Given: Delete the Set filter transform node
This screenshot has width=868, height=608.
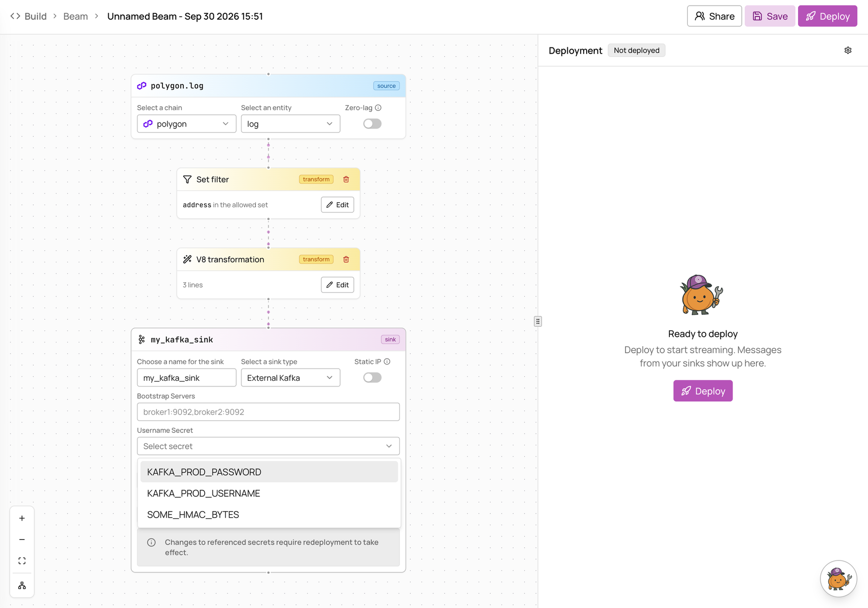Looking at the screenshot, I should 346,179.
